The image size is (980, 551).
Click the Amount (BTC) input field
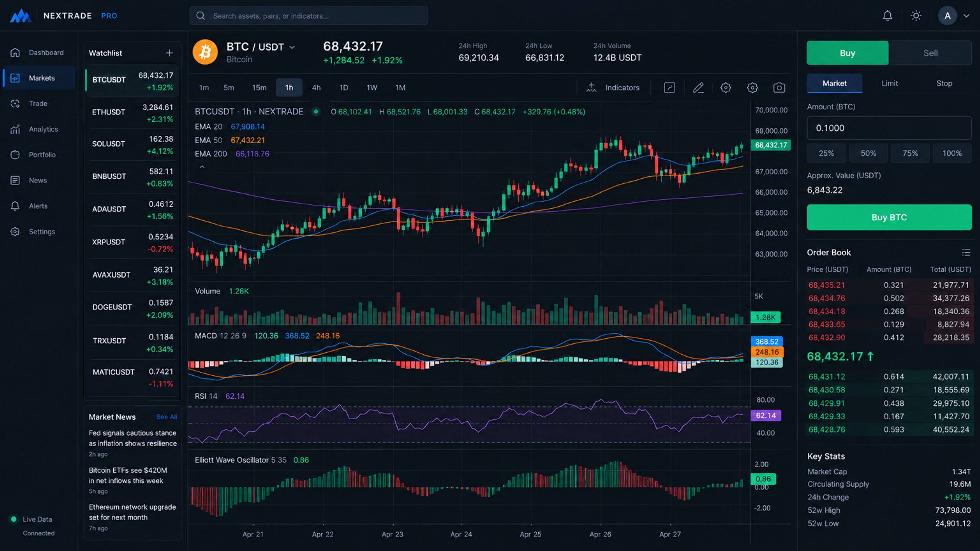(x=889, y=128)
